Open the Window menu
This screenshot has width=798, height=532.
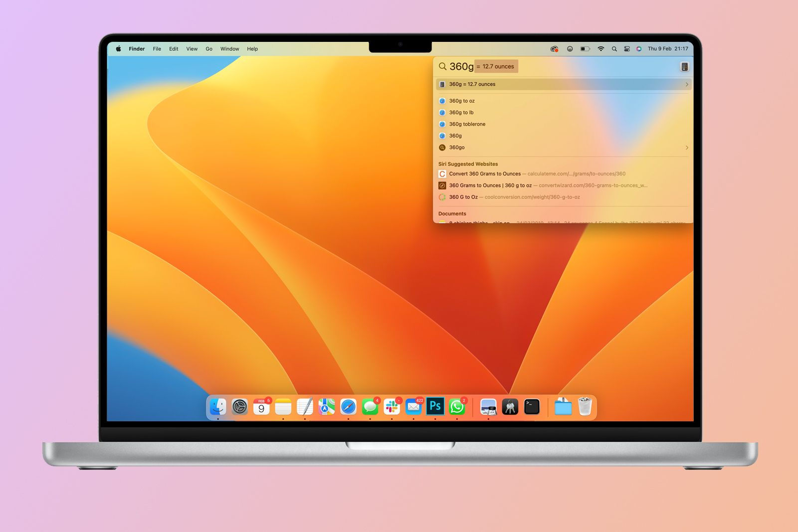(x=229, y=49)
